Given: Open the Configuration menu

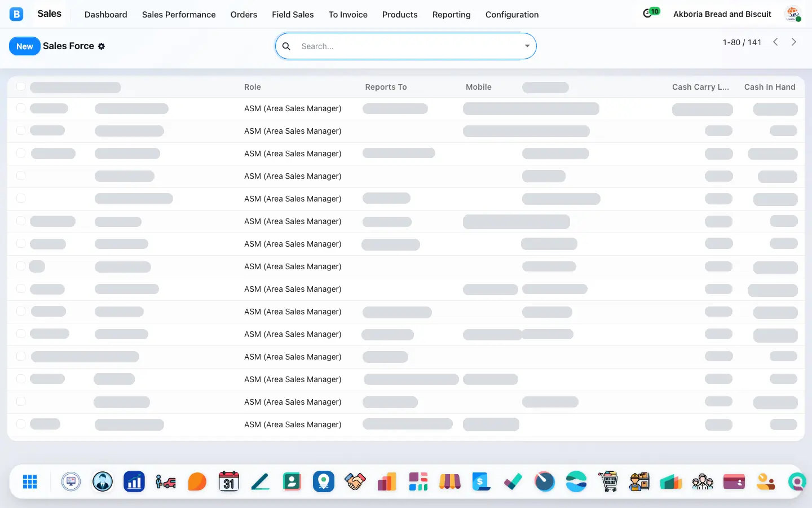Looking at the screenshot, I should tap(512, 15).
